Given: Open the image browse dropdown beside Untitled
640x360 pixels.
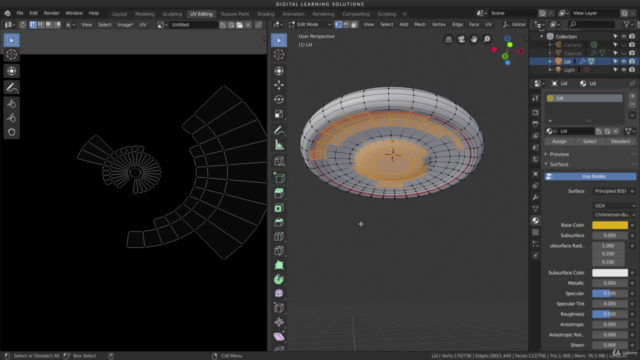Looking at the screenshot, I should 161,25.
